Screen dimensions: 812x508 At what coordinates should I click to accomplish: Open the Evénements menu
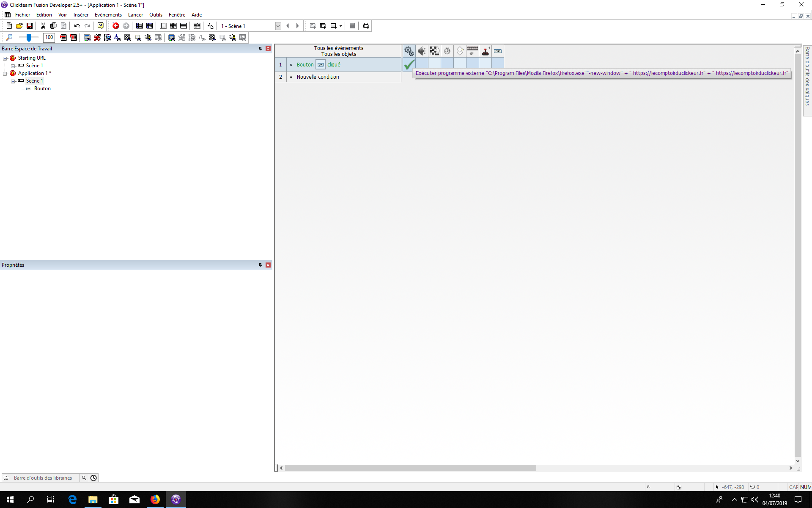click(x=108, y=15)
